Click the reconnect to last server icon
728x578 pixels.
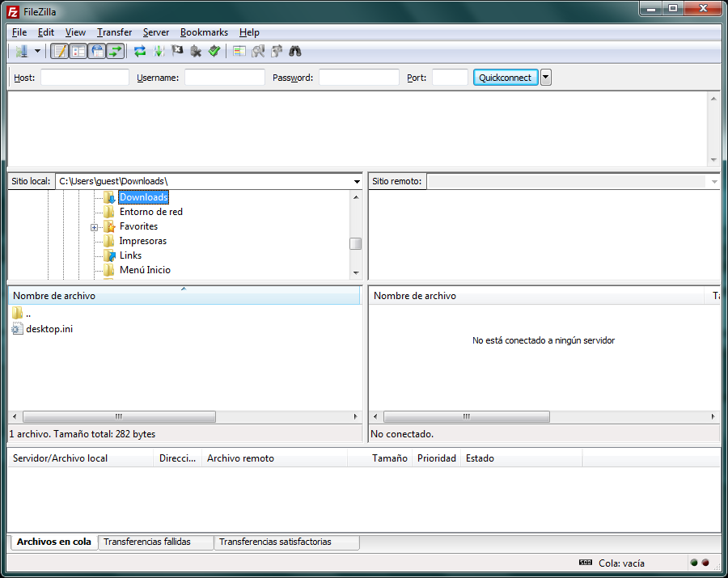(x=214, y=52)
